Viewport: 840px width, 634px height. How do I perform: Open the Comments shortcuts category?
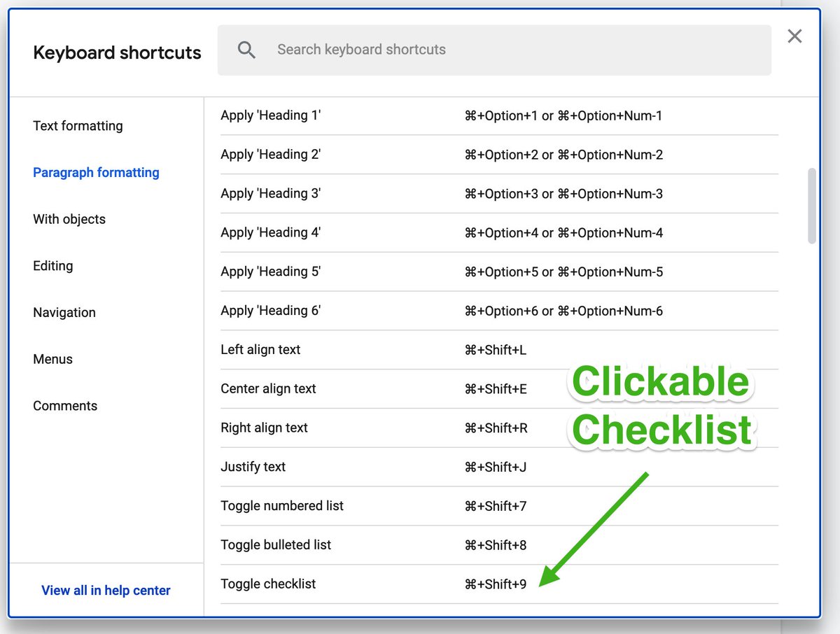(65, 406)
